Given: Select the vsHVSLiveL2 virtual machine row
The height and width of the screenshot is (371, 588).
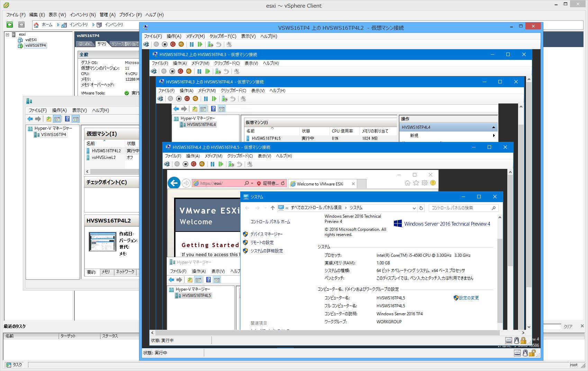Looking at the screenshot, I should click(x=112, y=157).
